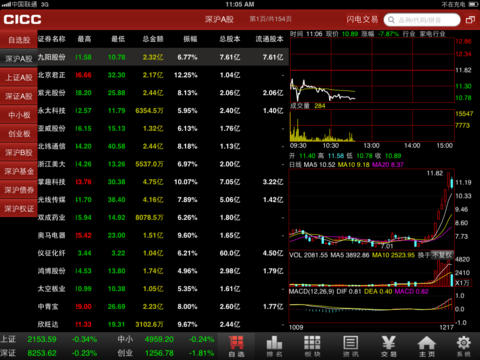Select the 双成药业 stock row
Image resolution: width=480 pixels, height=360 pixels.
click(x=163, y=218)
